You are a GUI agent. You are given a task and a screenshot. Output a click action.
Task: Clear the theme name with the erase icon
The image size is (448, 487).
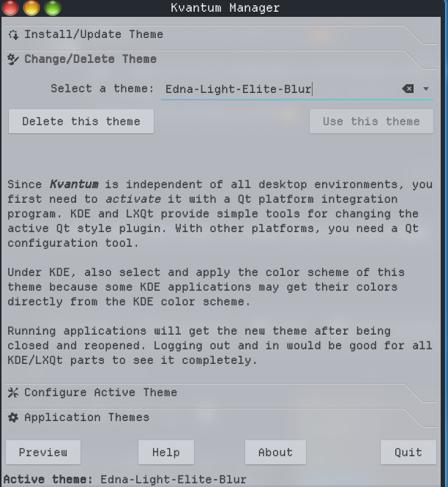408,89
